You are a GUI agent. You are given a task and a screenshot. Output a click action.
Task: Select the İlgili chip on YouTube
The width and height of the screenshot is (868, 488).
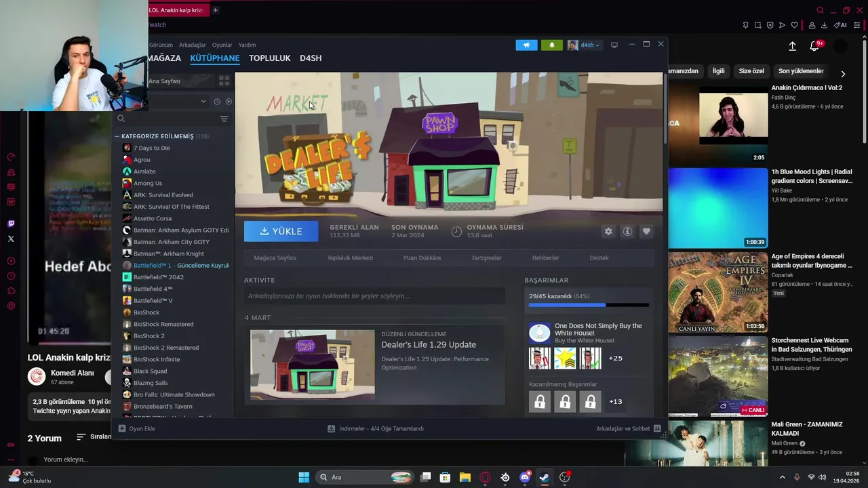(x=718, y=70)
